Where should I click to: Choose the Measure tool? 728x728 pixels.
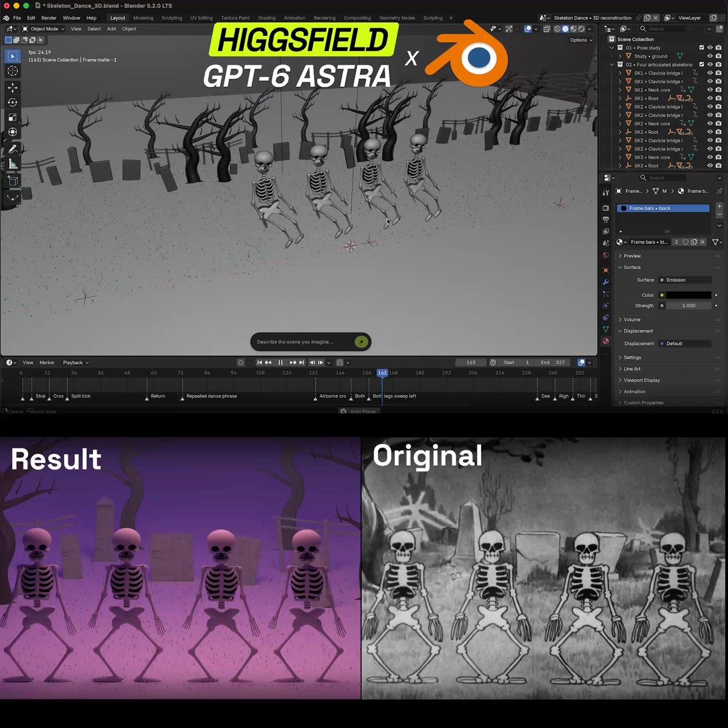click(x=12, y=164)
